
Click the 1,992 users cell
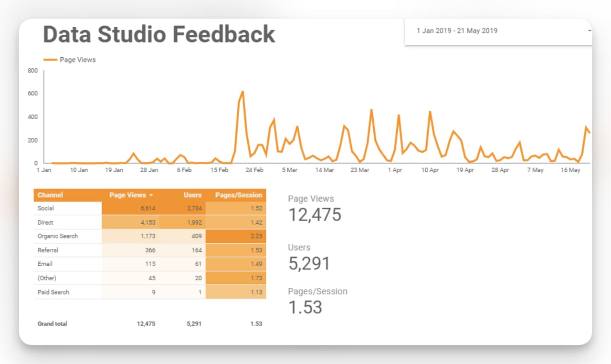click(182, 222)
